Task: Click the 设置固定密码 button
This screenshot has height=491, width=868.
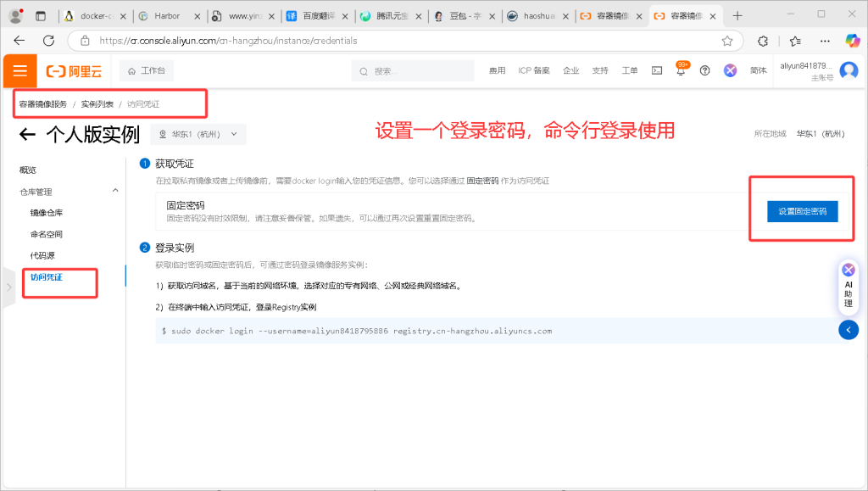Action: 802,211
